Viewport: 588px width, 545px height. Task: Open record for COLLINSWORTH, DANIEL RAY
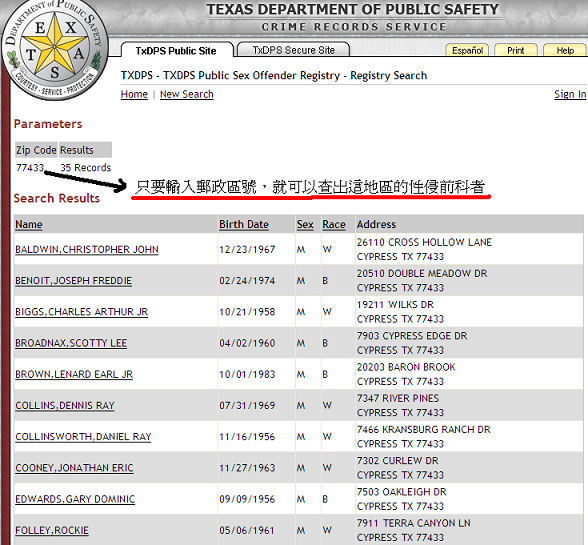coord(83,437)
